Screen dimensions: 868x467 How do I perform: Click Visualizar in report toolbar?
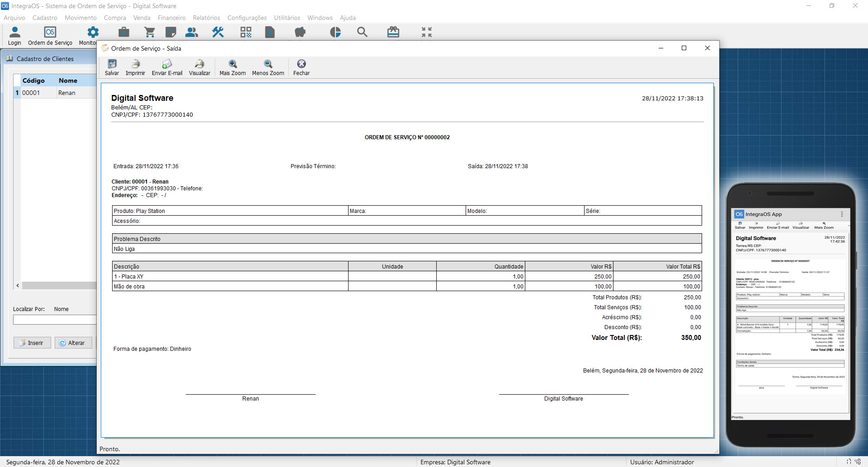point(199,67)
